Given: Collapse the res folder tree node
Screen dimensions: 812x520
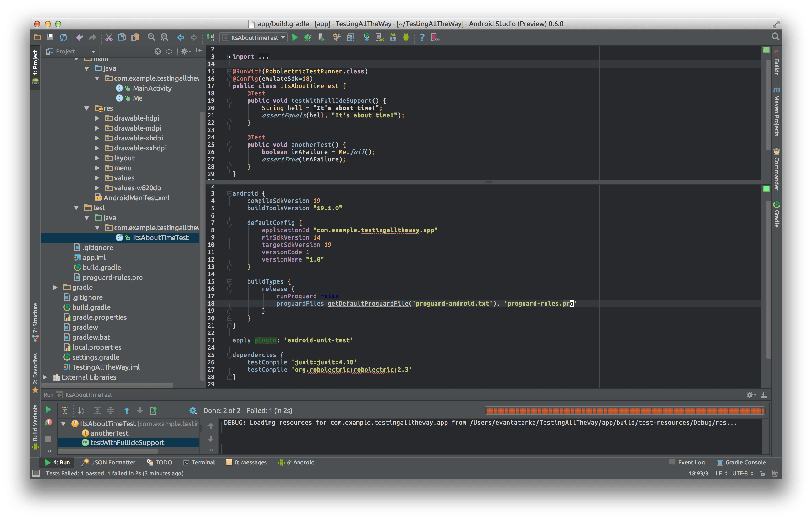Looking at the screenshot, I should [x=87, y=109].
